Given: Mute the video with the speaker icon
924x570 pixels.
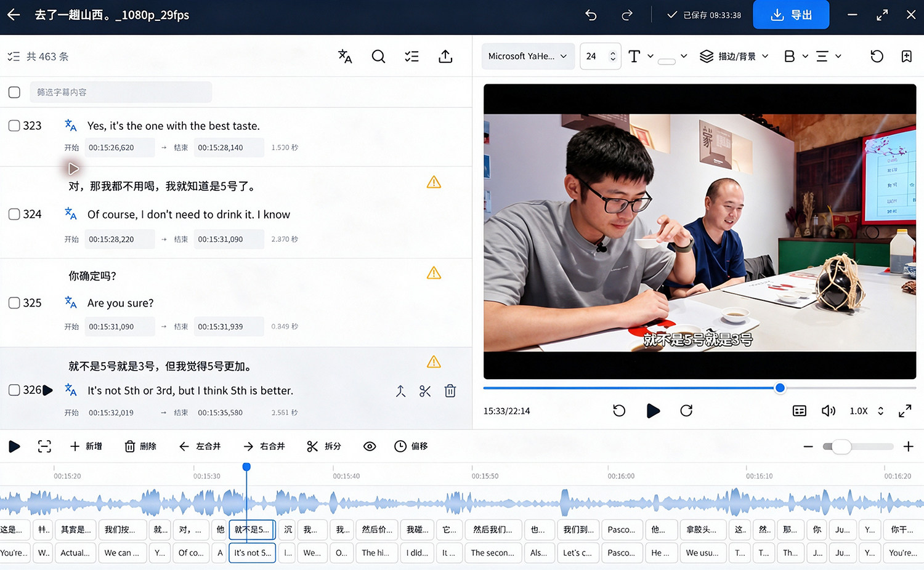Looking at the screenshot, I should 829,411.
